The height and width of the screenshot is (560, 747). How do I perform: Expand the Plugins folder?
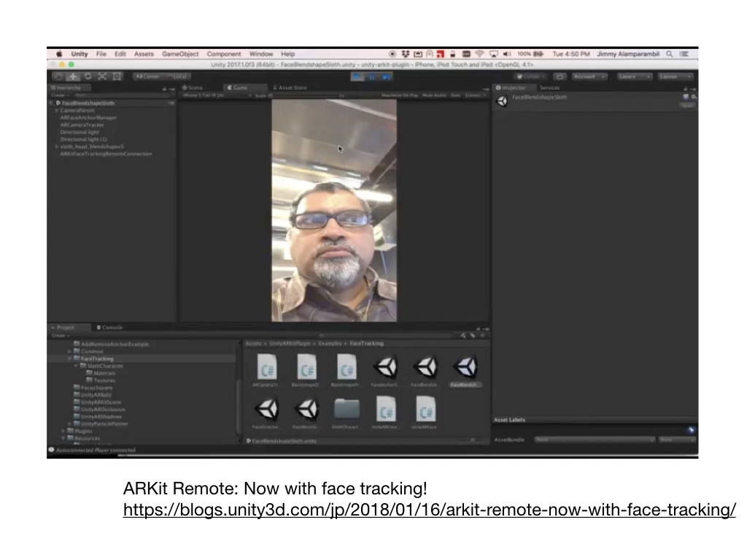click(x=63, y=431)
